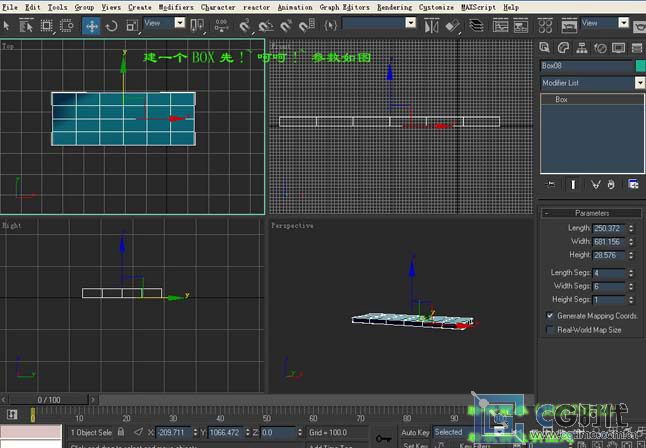
Task: Toggle Generate Mapping Coords checkbox
Action: click(x=550, y=316)
